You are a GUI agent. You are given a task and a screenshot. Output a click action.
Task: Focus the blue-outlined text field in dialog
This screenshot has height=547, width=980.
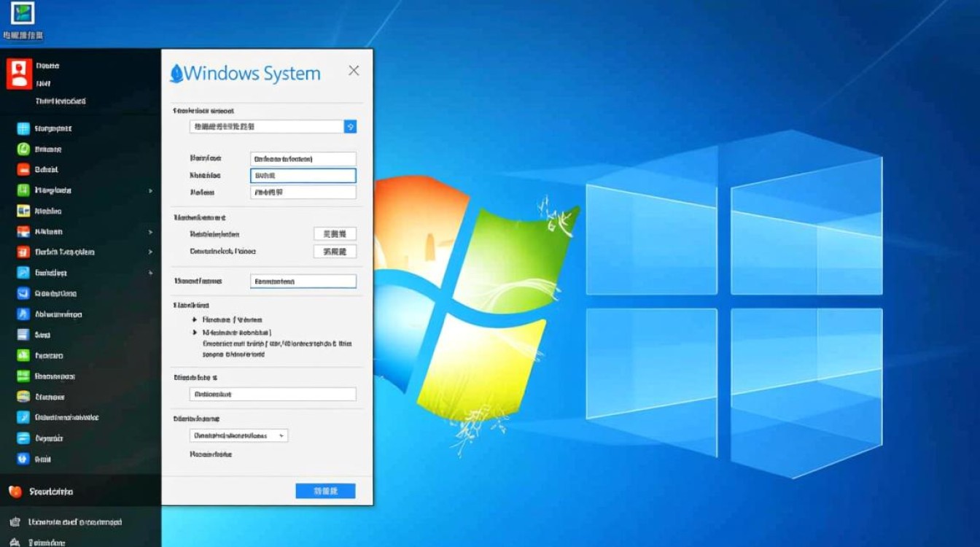tap(303, 176)
